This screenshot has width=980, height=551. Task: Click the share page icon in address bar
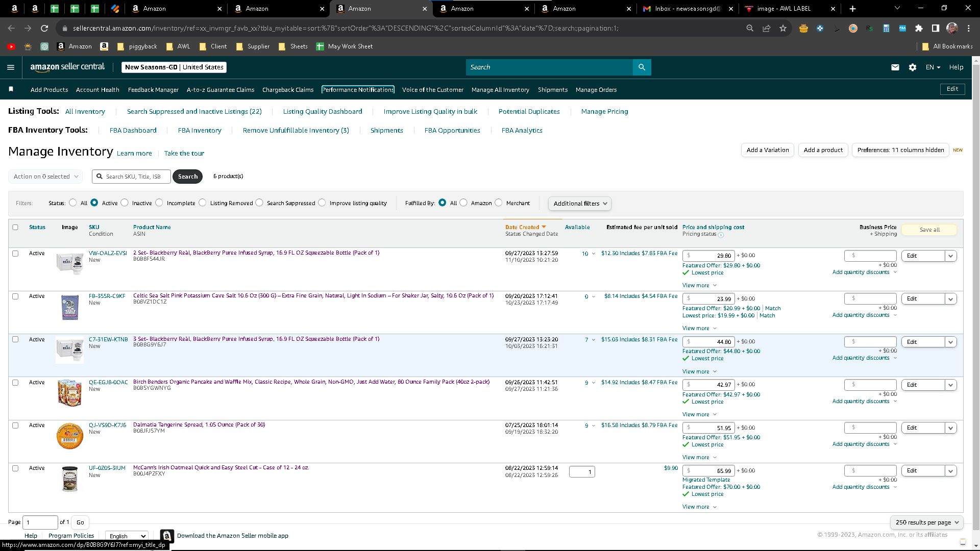[767, 29]
